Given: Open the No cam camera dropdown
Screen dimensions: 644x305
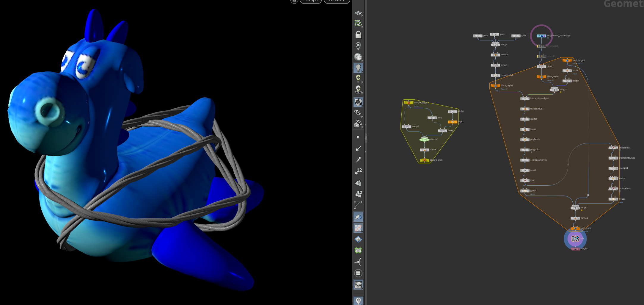Looking at the screenshot, I should [x=337, y=1].
